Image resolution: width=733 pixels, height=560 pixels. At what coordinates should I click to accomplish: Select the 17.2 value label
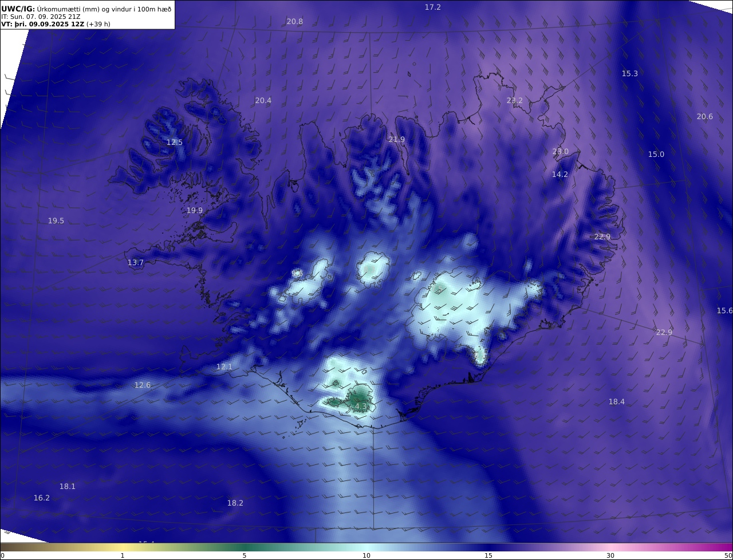[433, 7]
